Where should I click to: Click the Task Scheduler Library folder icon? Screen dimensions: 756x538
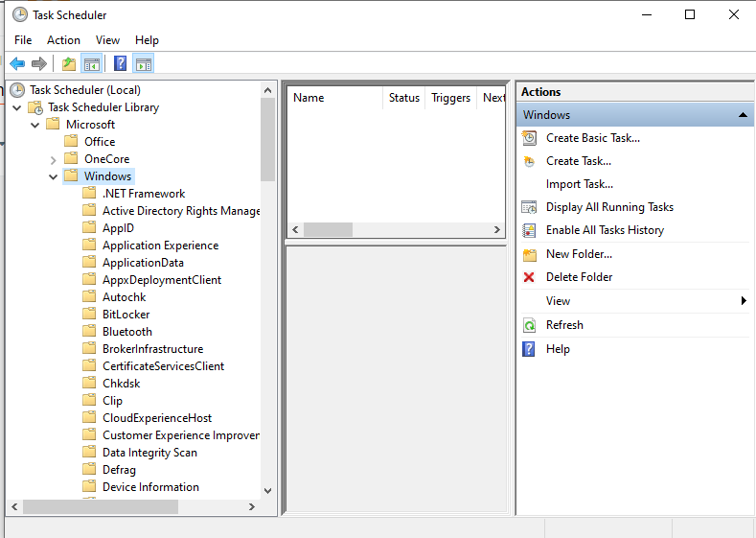(x=35, y=107)
